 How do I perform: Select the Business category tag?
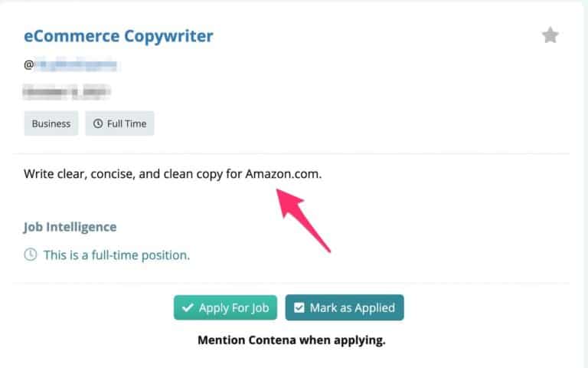51,123
